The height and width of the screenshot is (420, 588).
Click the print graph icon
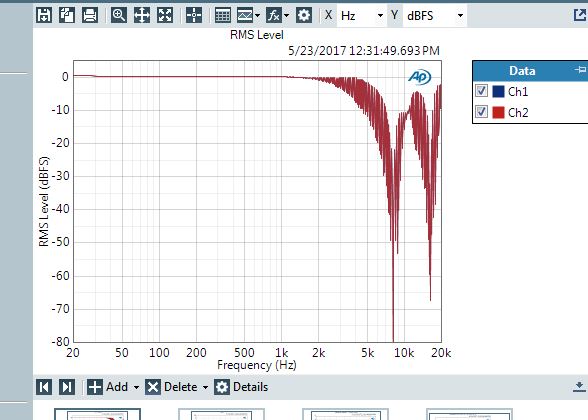[x=90, y=15]
